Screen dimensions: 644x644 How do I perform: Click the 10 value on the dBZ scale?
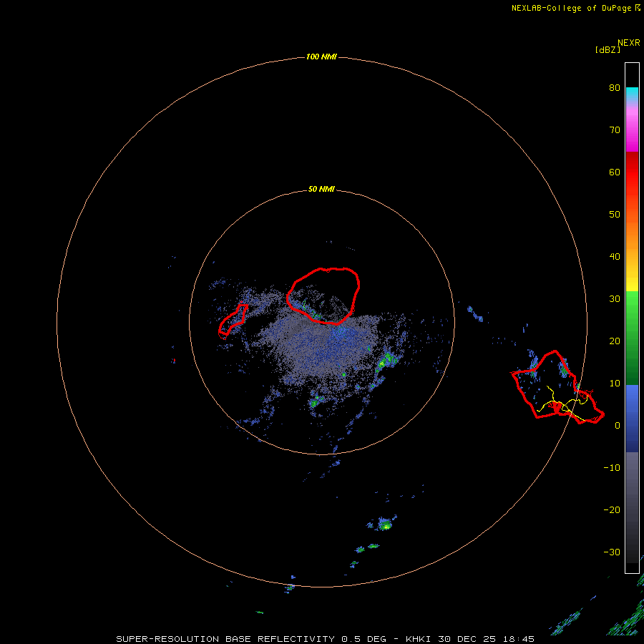pyautogui.click(x=615, y=384)
